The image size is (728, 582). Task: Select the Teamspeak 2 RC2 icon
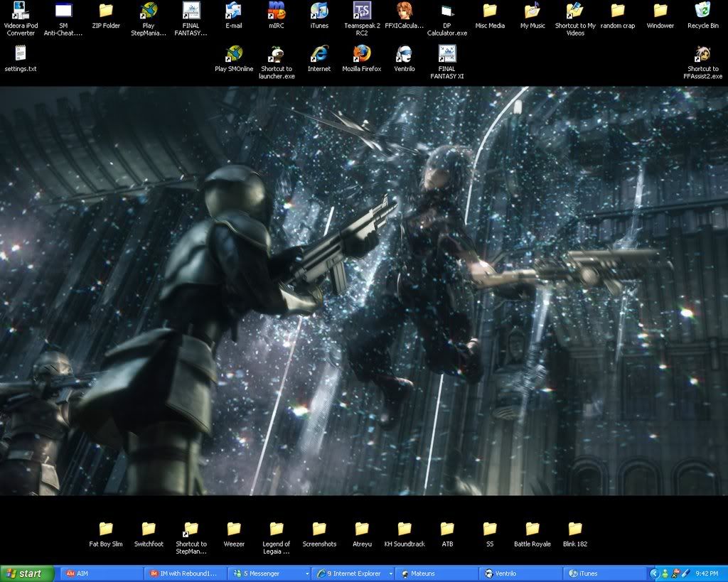click(x=361, y=11)
